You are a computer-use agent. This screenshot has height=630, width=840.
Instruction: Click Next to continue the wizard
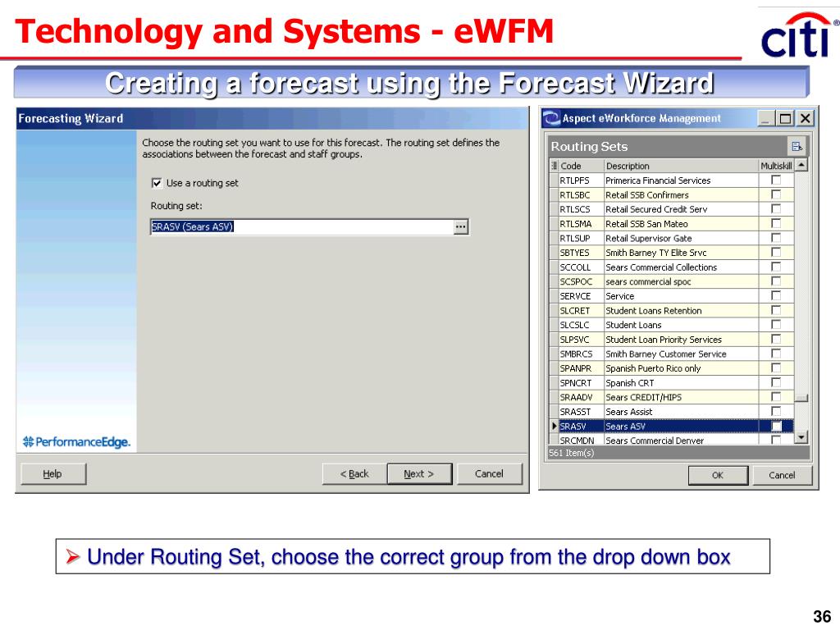tap(419, 474)
